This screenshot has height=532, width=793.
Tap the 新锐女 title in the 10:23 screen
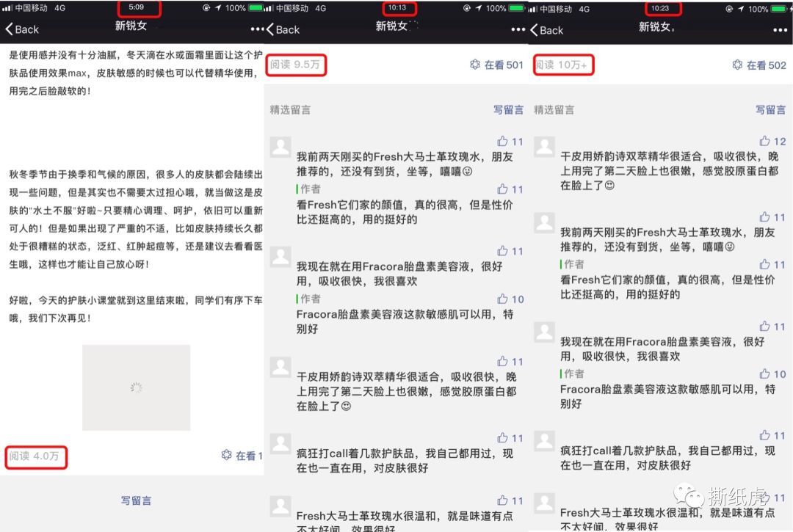[x=656, y=26]
